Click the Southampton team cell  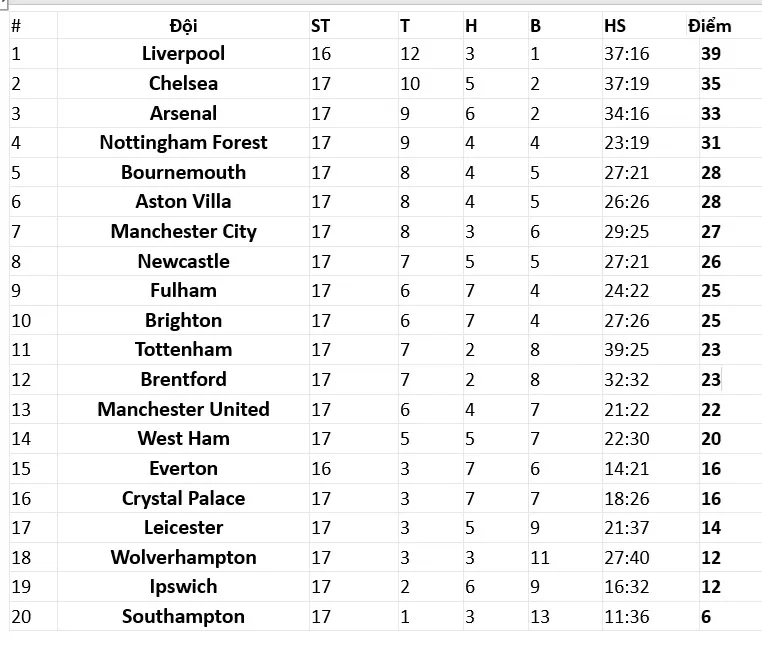tap(183, 617)
